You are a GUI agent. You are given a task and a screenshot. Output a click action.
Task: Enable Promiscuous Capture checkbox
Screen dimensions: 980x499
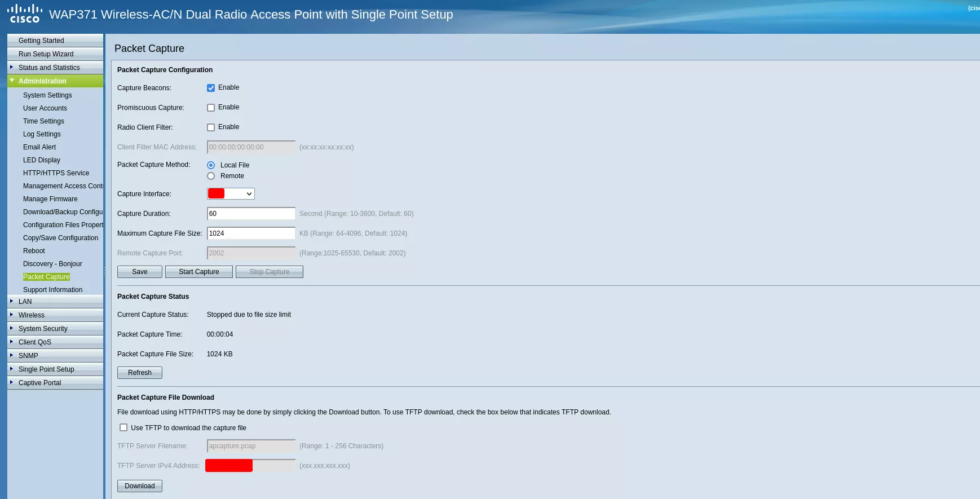coord(211,108)
